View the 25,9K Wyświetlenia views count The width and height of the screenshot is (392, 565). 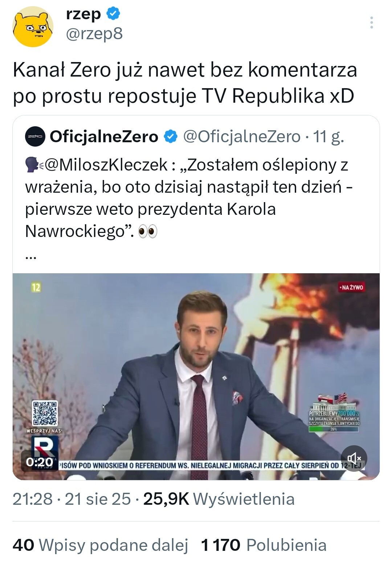tap(219, 499)
